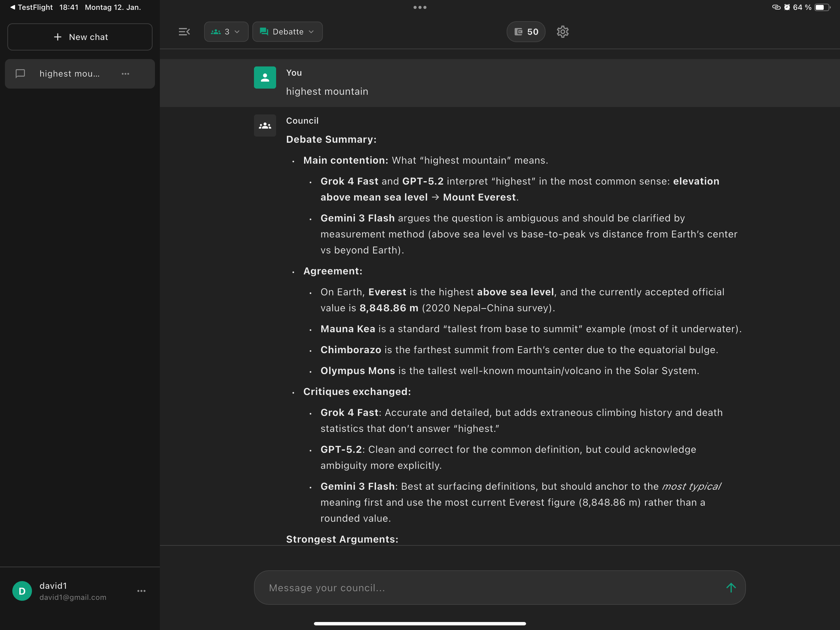
Task: Select the 'highest mou...' chat in sidebar
Action: pyautogui.click(x=80, y=74)
